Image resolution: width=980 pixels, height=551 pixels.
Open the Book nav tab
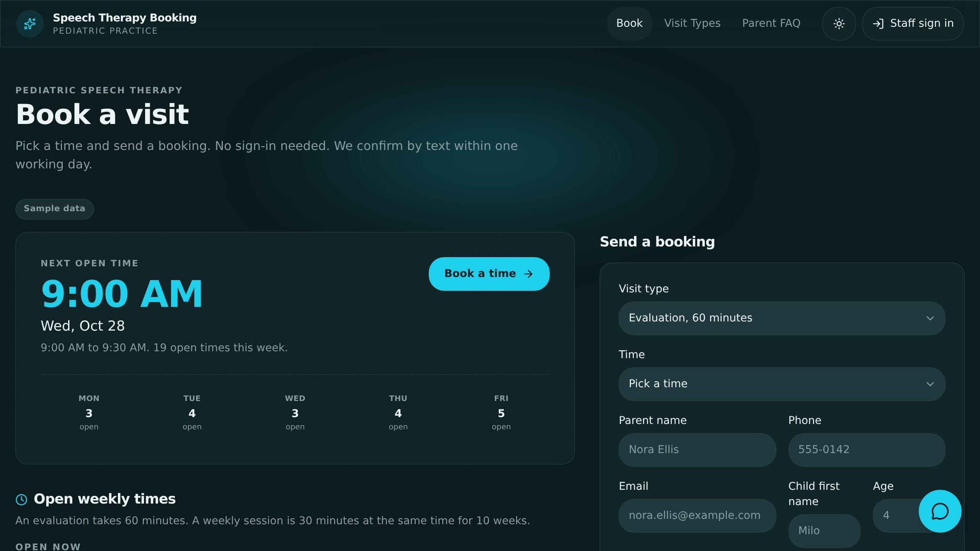coord(629,24)
